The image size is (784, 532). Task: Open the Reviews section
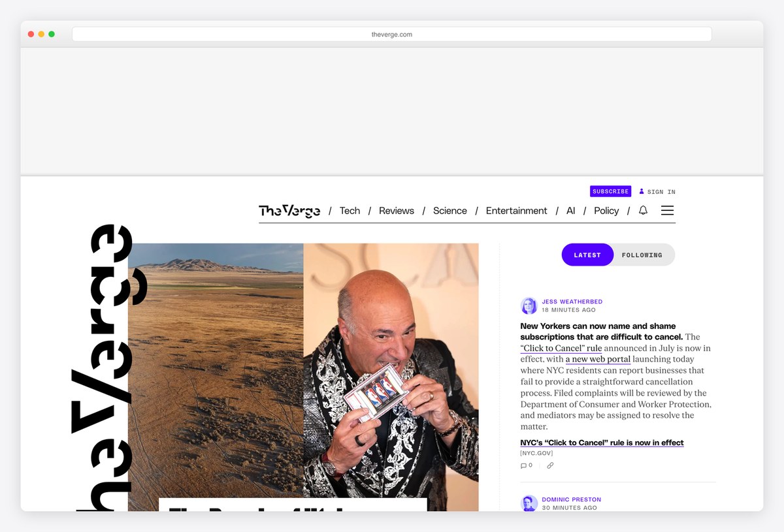[x=397, y=210]
